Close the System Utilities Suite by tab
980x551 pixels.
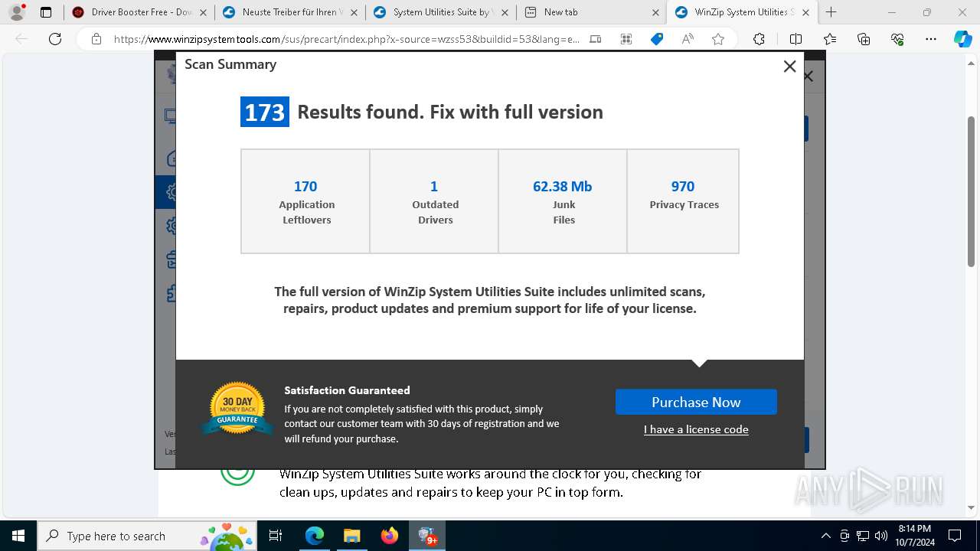coord(504,12)
